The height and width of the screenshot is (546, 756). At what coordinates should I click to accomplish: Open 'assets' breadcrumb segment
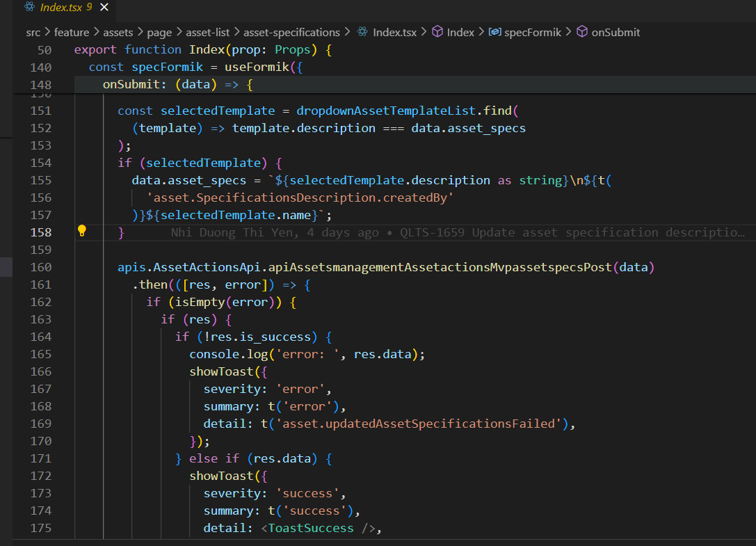[x=118, y=32]
